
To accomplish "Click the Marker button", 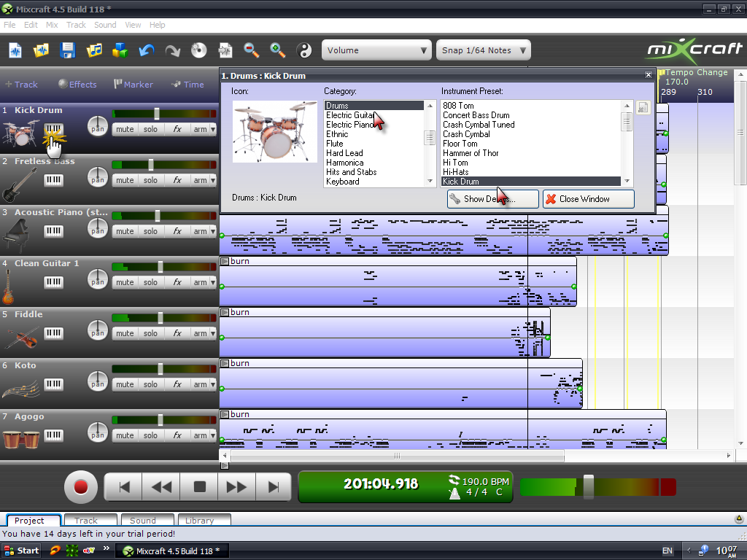I will pos(133,85).
